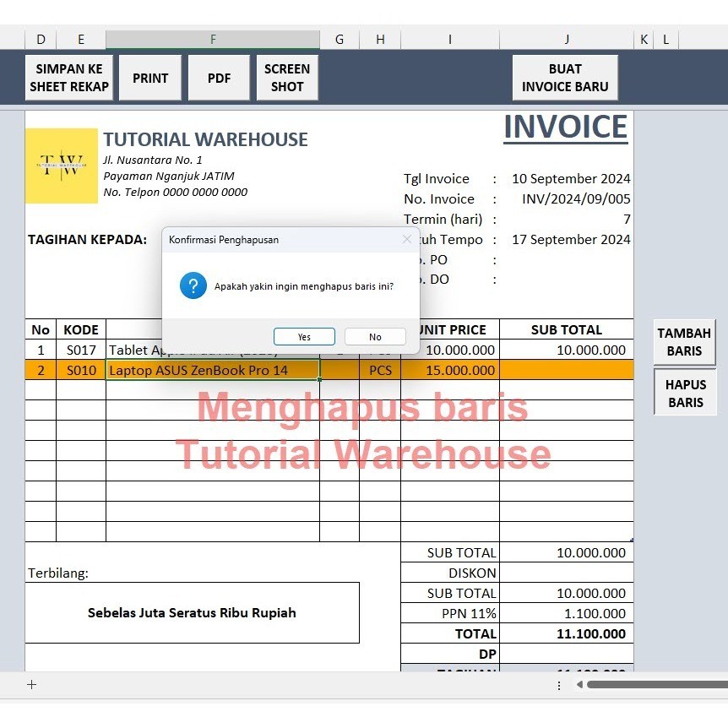
Task: Select 'Sebelas Juta Seratus Ribu Rupiah' box
Action: pyautogui.click(x=193, y=613)
